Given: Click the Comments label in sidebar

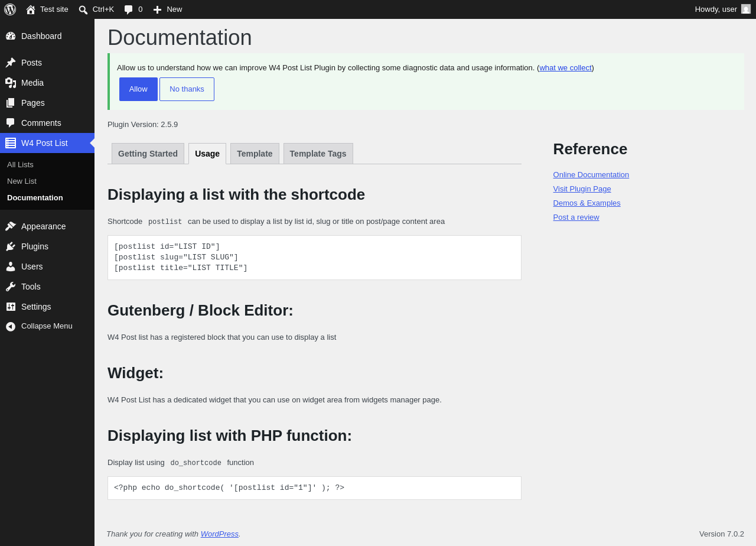Looking at the screenshot, I should (41, 123).
